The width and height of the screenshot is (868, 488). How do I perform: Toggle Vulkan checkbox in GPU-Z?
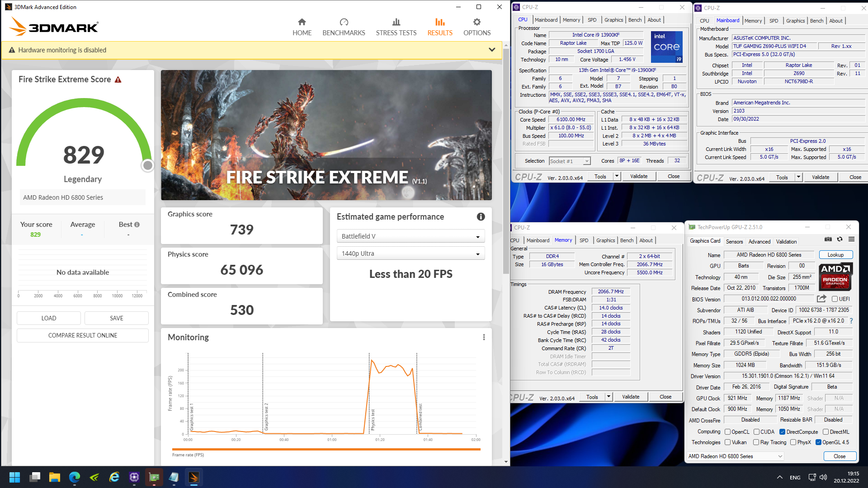[727, 442]
